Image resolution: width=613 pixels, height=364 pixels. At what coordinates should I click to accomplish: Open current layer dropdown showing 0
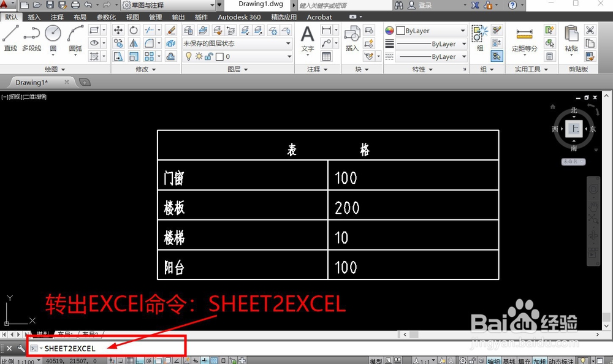pyautogui.click(x=237, y=56)
